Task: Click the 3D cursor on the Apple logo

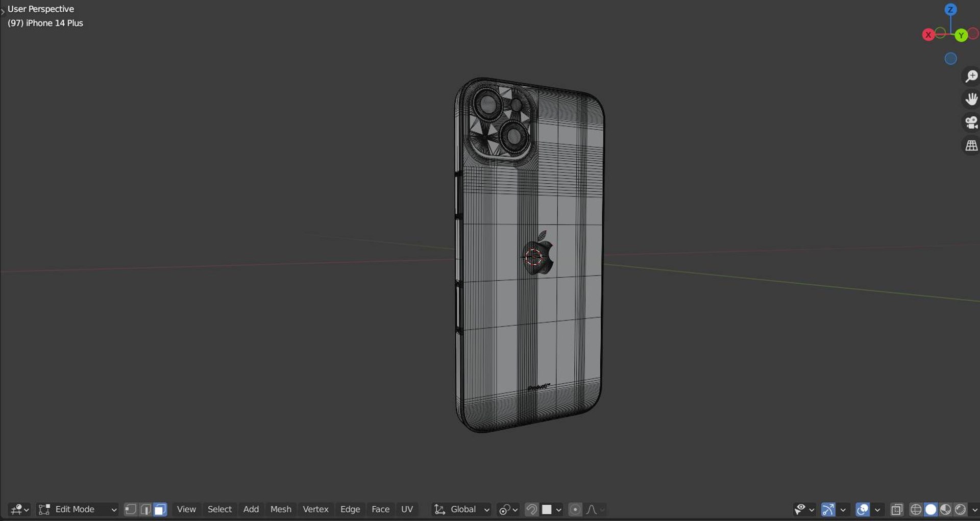Action: (533, 257)
